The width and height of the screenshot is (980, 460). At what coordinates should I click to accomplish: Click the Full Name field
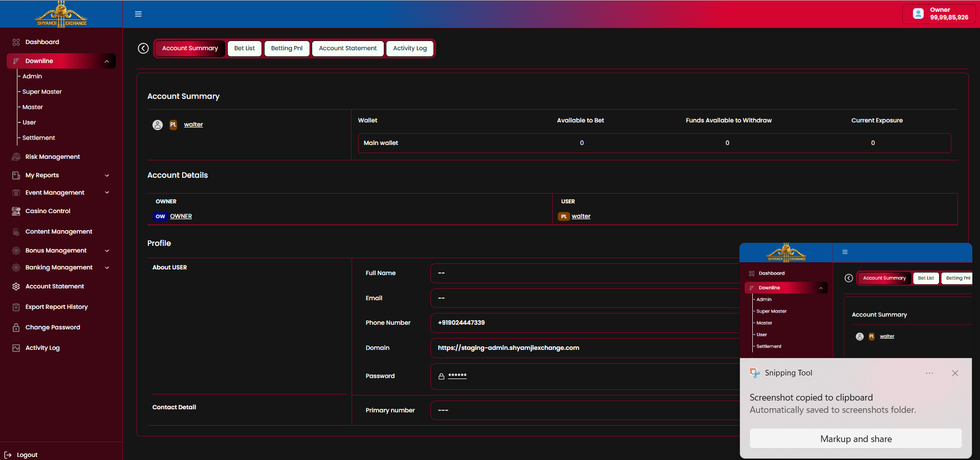[585, 273]
